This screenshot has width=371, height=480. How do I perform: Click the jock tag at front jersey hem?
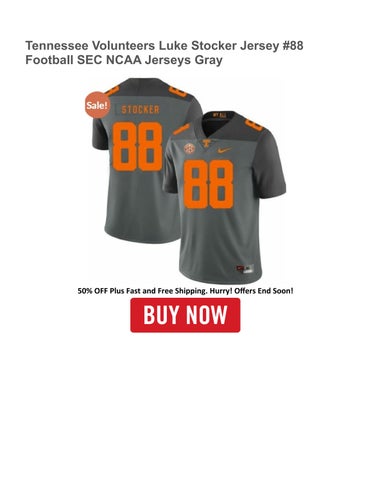(x=245, y=268)
